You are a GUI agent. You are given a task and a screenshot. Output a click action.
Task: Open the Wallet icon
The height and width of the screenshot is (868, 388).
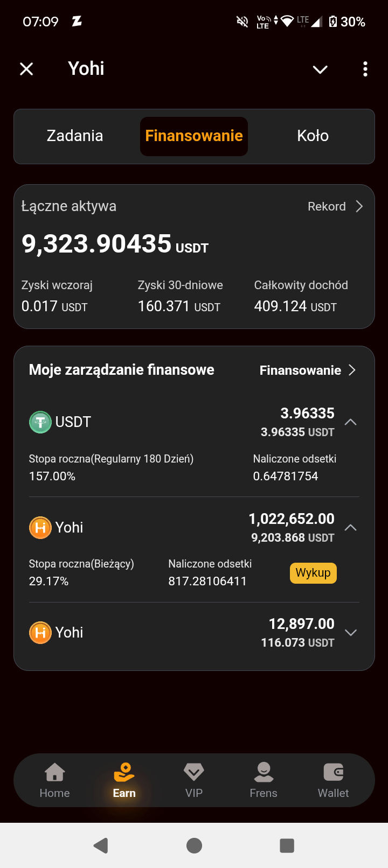pos(333,773)
